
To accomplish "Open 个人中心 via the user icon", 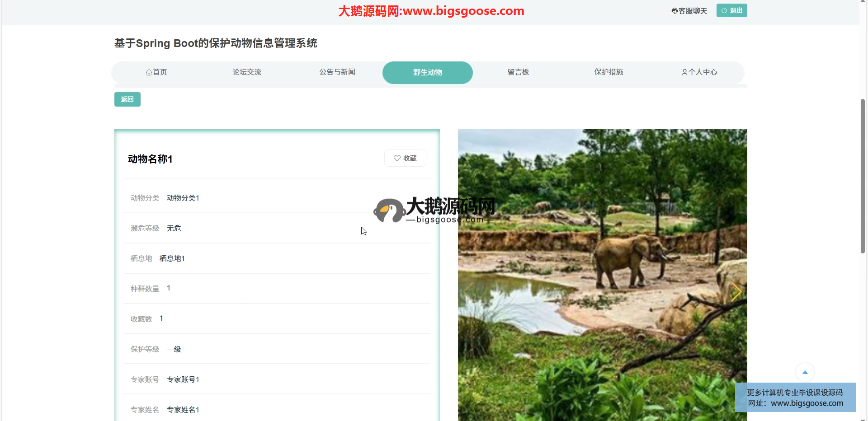I will coord(684,72).
